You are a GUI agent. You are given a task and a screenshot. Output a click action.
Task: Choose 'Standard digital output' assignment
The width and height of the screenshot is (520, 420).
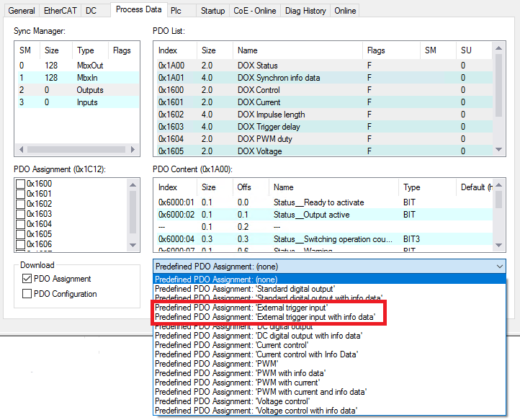pos(329,289)
